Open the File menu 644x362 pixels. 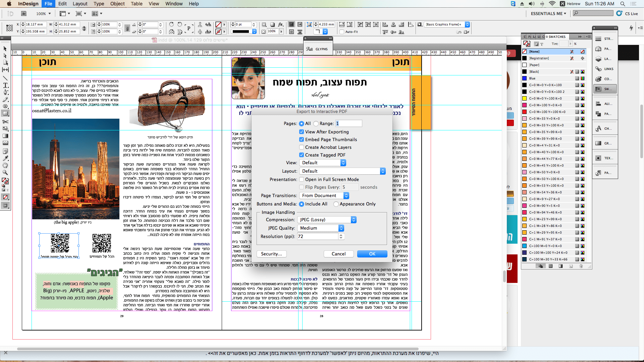48,4
